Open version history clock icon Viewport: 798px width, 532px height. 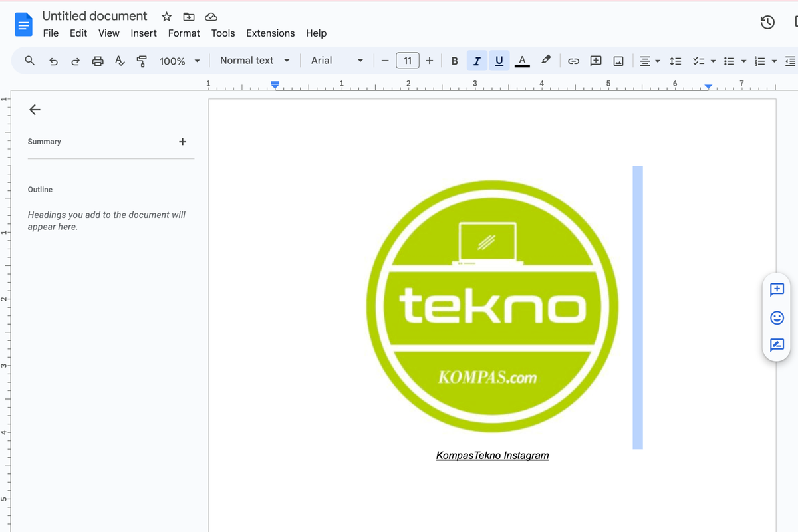point(767,23)
